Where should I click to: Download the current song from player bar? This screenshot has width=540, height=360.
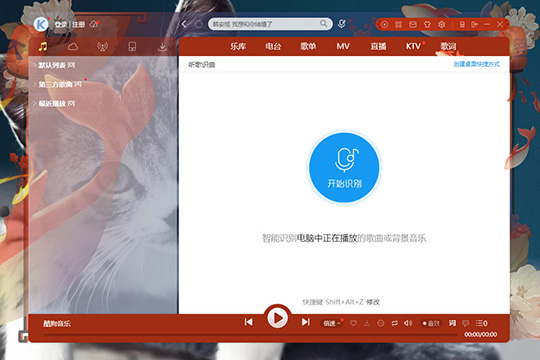pos(367,323)
